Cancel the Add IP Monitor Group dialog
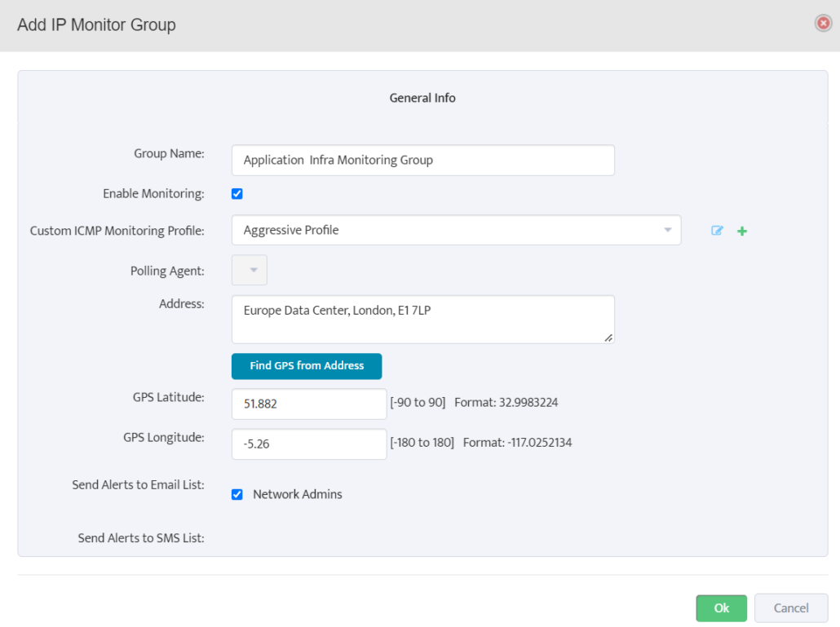 (790, 607)
